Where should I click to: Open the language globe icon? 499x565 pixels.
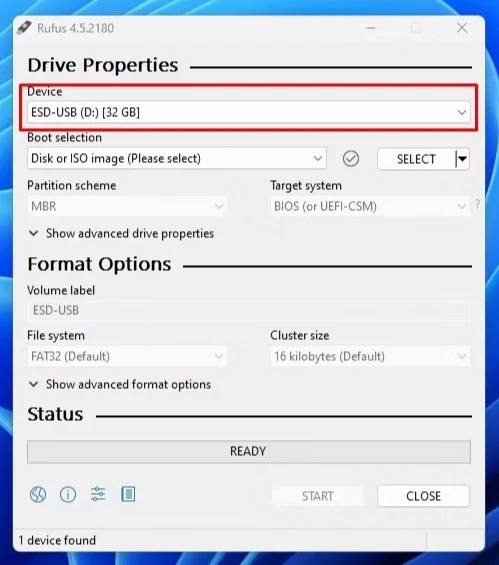click(x=38, y=494)
